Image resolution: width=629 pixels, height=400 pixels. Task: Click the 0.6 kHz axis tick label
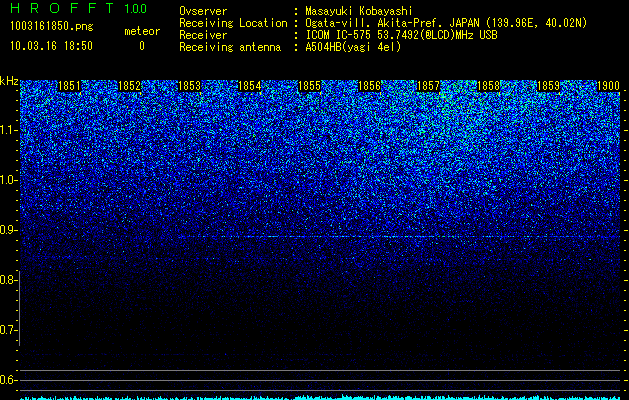[x=8, y=380]
